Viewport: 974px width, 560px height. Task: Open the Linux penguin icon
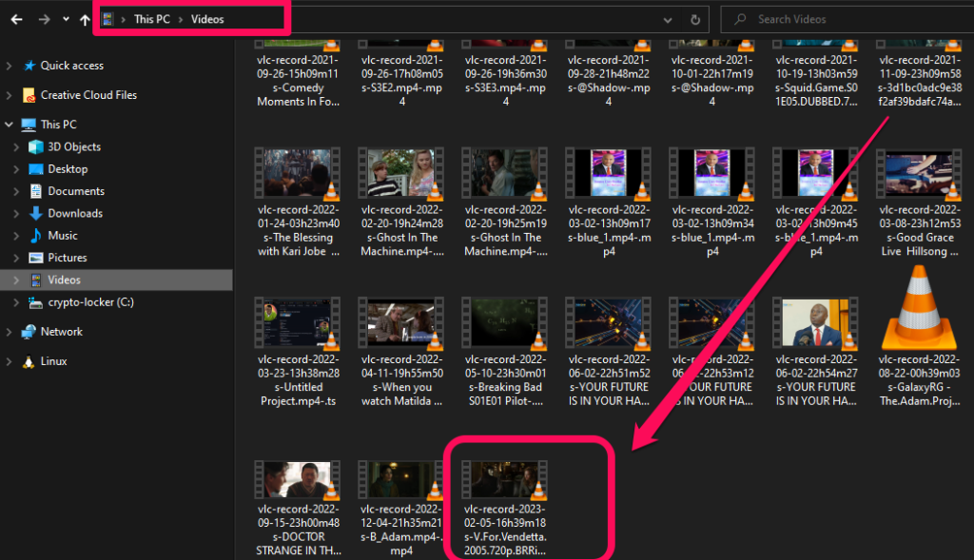click(29, 361)
